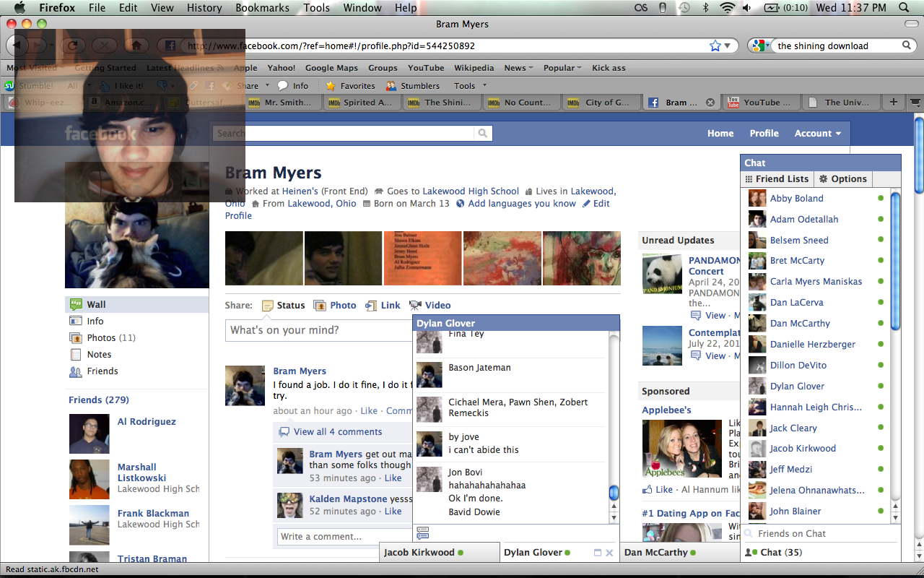The image size is (924, 578).
Task: Click the Info speech bubble button
Action: [293, 85]
